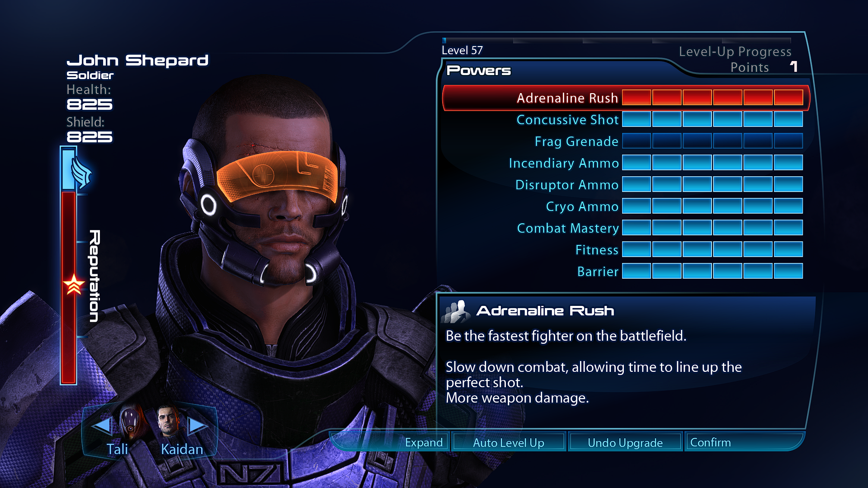Click the Adrenaline Rush squad icon in description
The image size is (868, 488).
(456, 311)
